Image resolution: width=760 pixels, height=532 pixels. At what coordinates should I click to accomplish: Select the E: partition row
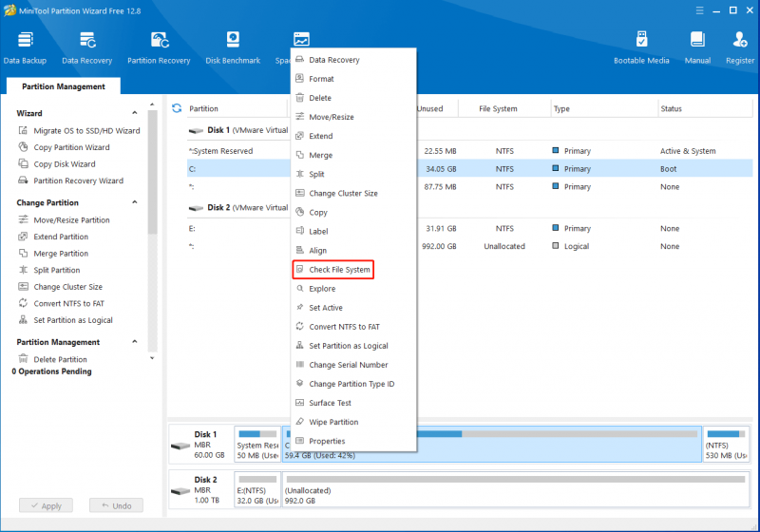pos(469,228)
